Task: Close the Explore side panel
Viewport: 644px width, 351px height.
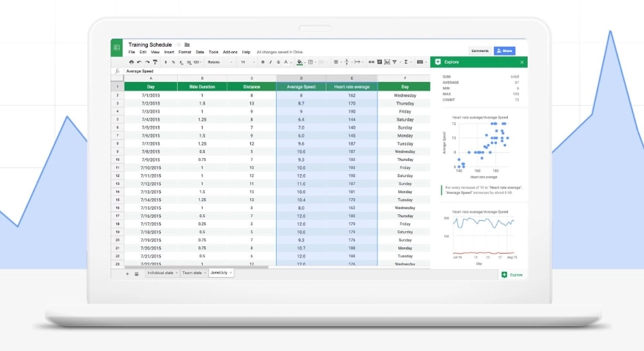Action: click(522, 62)
